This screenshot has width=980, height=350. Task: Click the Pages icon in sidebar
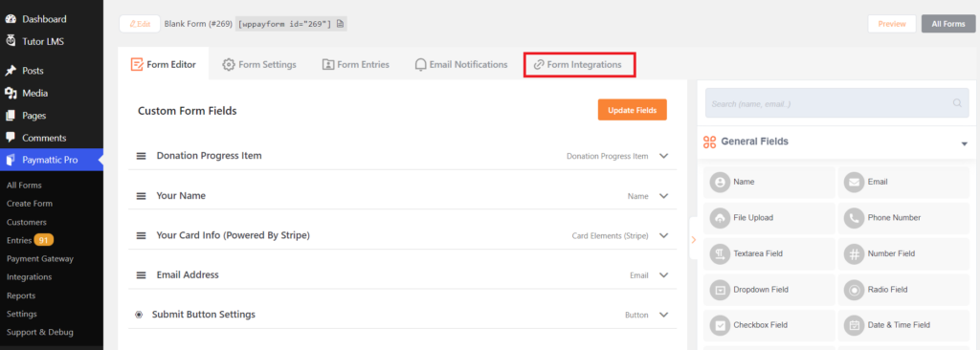(x=11, y=116)
